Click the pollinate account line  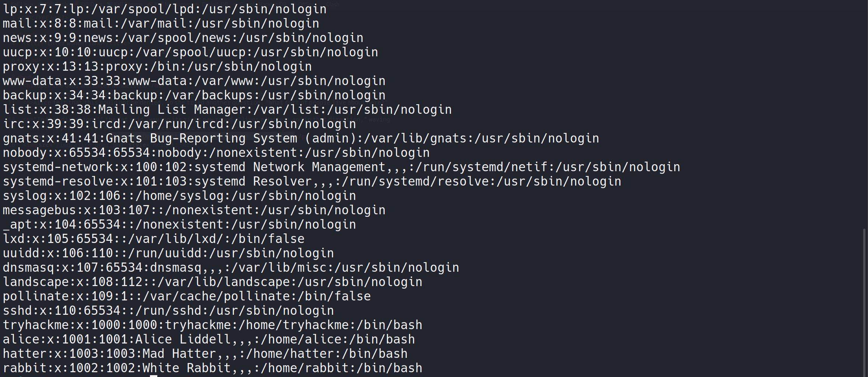(x=186, y=296)
